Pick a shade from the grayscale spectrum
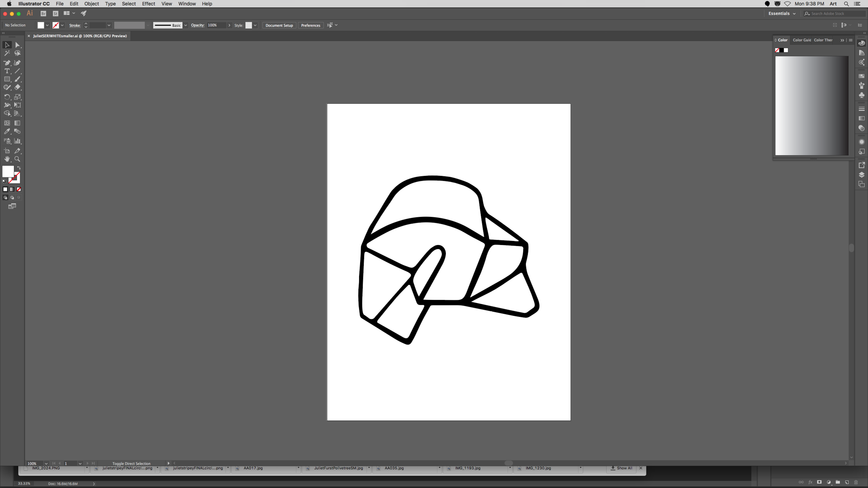 812,106
